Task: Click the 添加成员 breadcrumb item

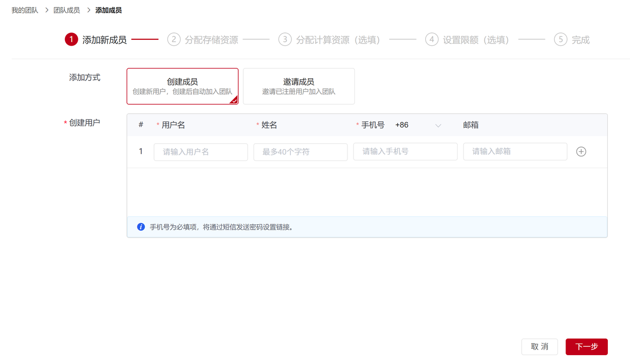Action: click(108, 10)
